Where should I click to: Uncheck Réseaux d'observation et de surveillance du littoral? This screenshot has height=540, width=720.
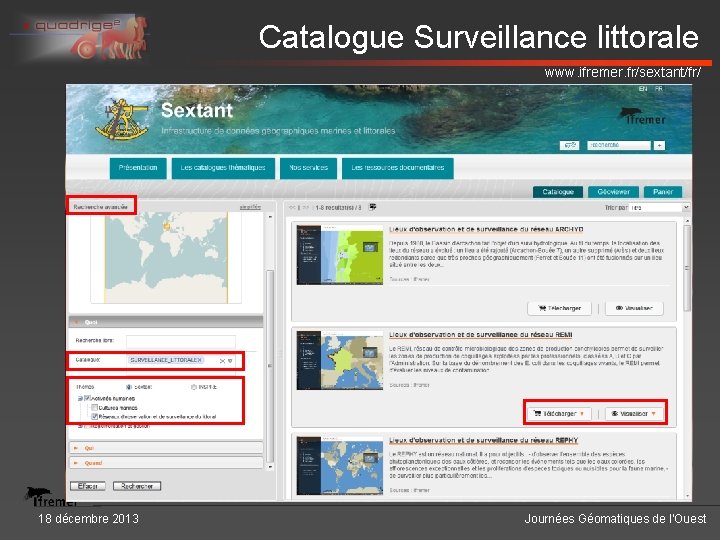[95, 416]
